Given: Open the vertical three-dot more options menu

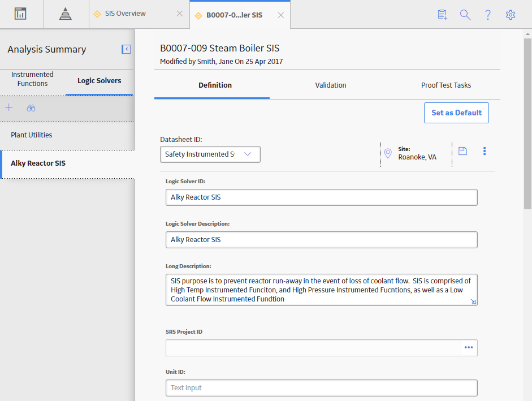Looking at the screenshot, I should (484, 151).
